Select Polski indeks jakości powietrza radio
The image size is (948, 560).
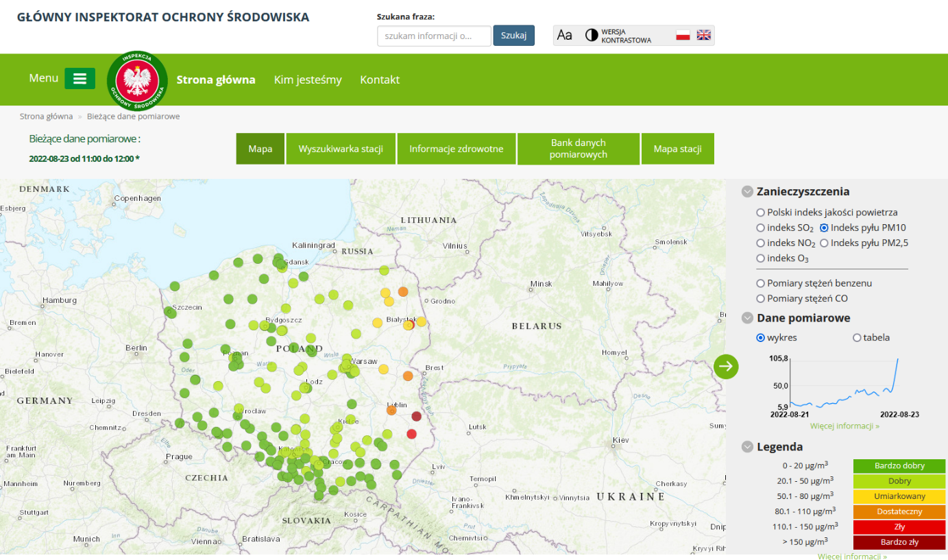pos(761,212)
